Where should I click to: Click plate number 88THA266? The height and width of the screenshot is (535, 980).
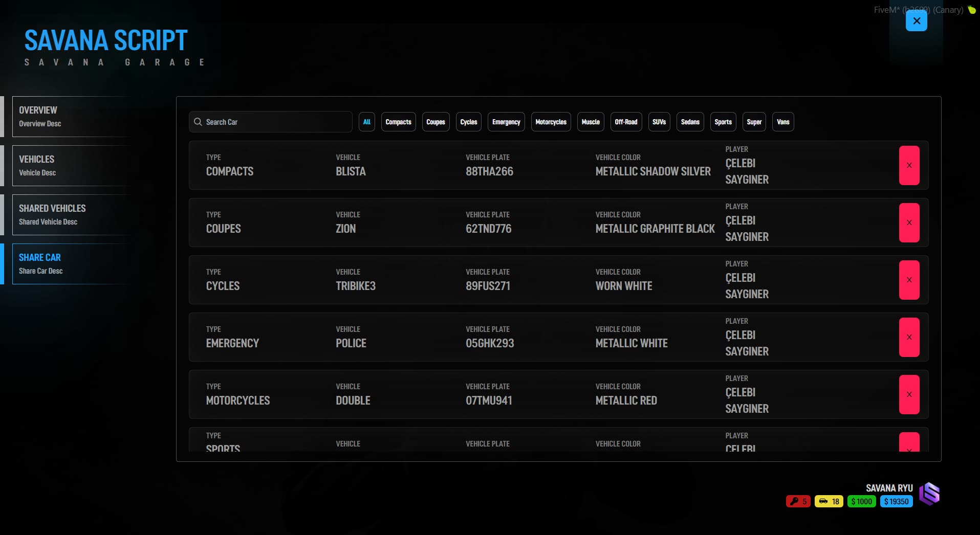coord(489,171)
